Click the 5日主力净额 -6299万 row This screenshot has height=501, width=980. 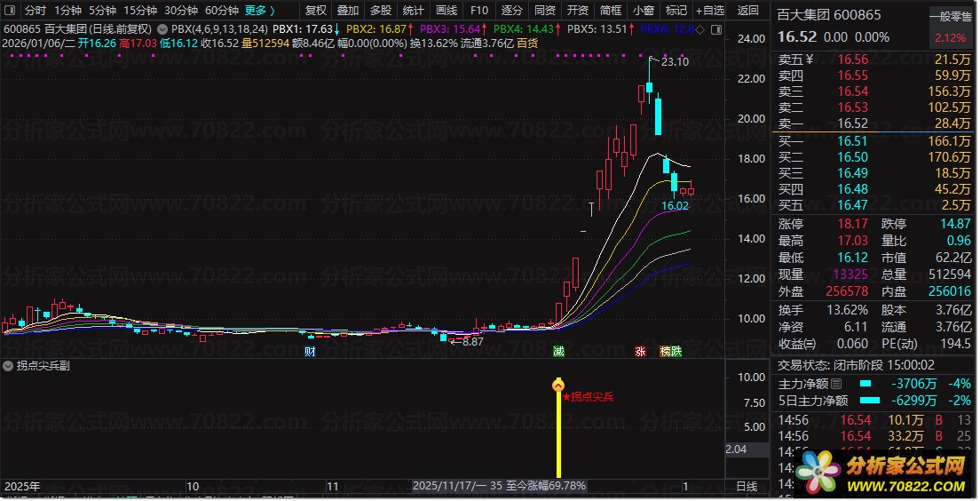coord(874,401)
